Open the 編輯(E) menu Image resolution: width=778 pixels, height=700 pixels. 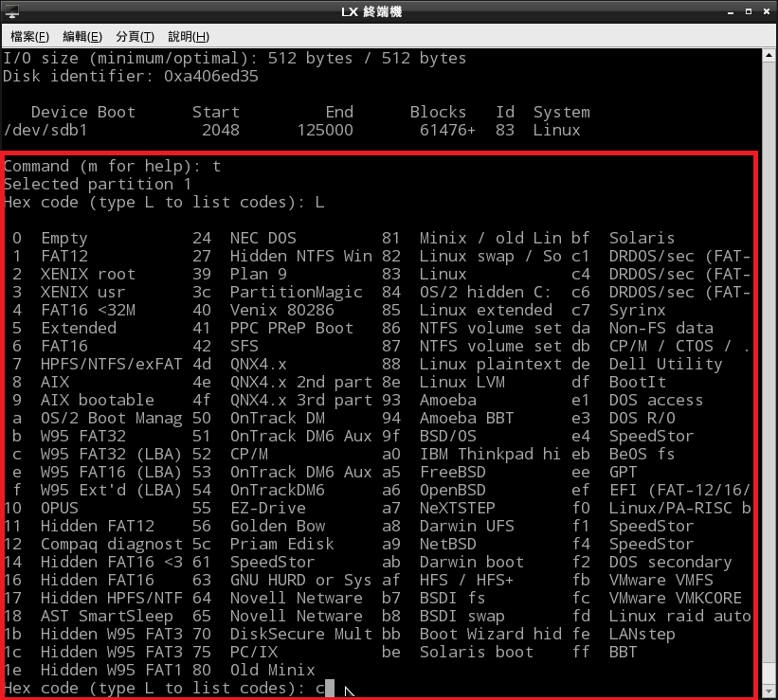82,36
